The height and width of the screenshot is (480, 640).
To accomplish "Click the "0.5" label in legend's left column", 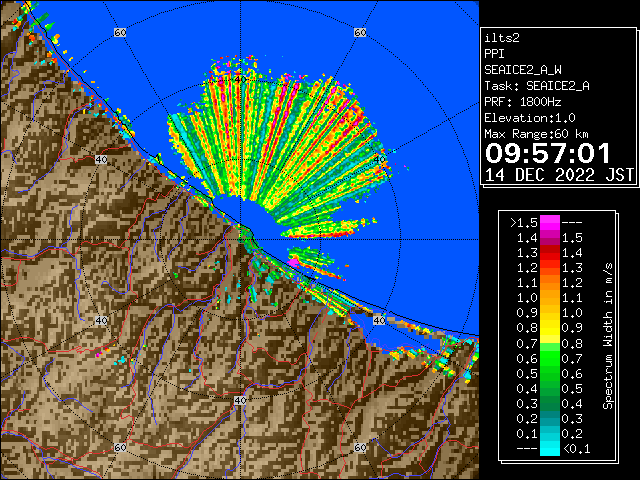I will point(527,373).
